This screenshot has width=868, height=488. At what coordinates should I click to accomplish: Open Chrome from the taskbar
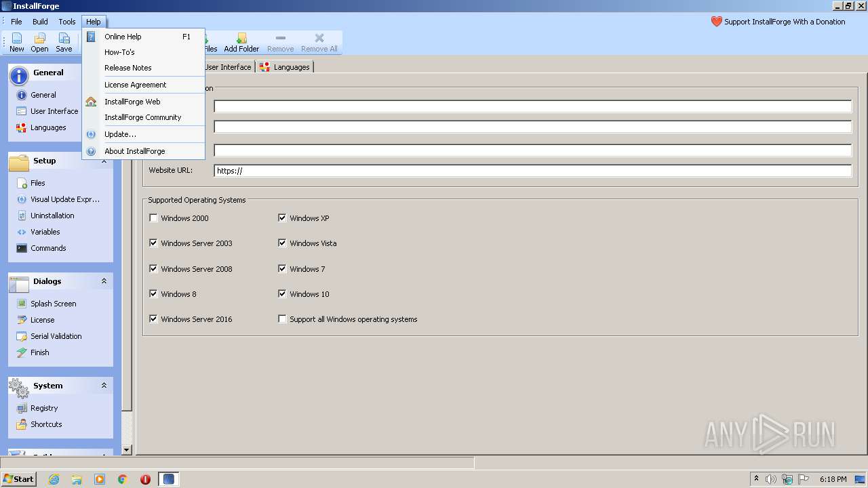[x=123, y=479]
